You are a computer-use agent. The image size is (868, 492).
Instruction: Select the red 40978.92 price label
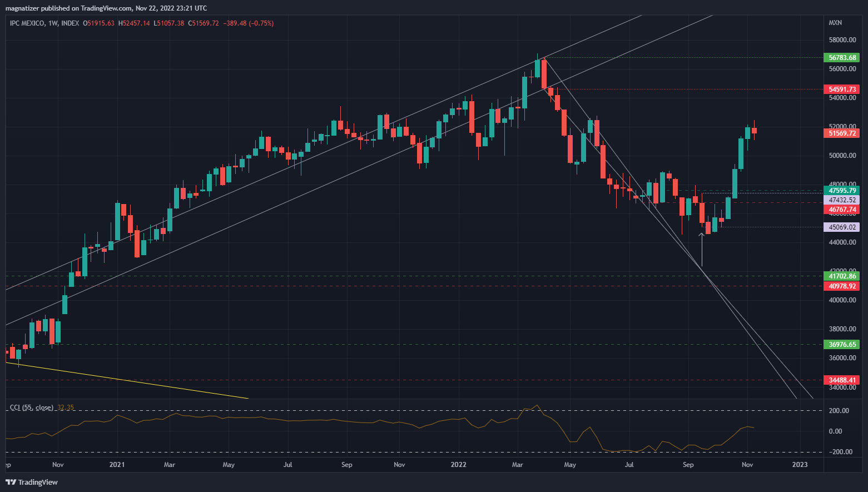(842, 286)
